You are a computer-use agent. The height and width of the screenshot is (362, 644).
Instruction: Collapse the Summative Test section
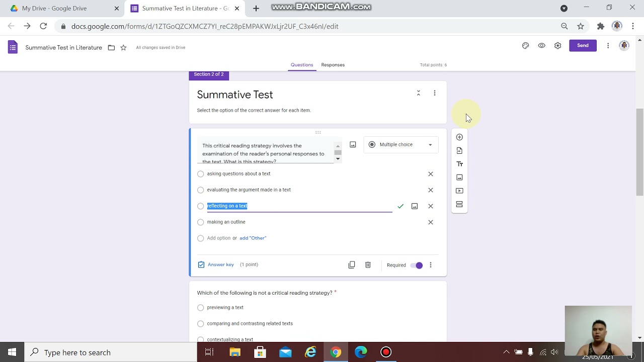tap(418, 93)
